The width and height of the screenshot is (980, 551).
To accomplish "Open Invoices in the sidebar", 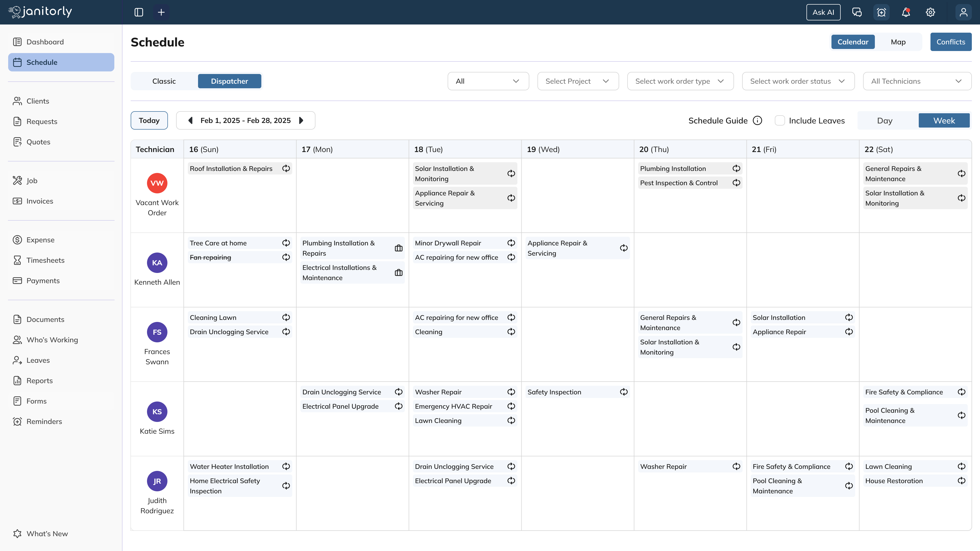I will click(61, 201).
